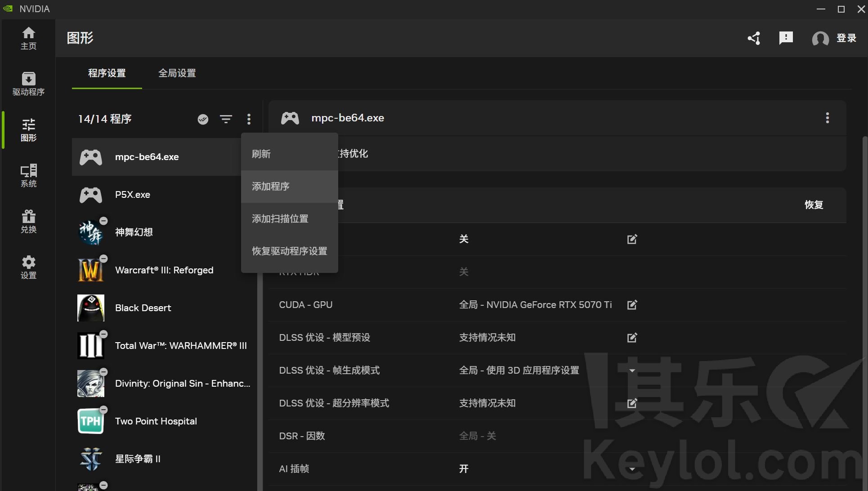Open the 兑换 redeem gift icon
This screenshot has width=868, height=491.
pos(28,221)
